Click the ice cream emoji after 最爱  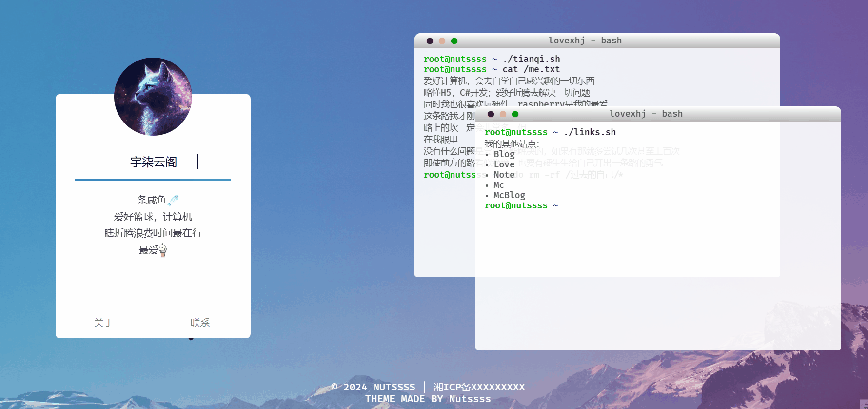tap(163, 250)
